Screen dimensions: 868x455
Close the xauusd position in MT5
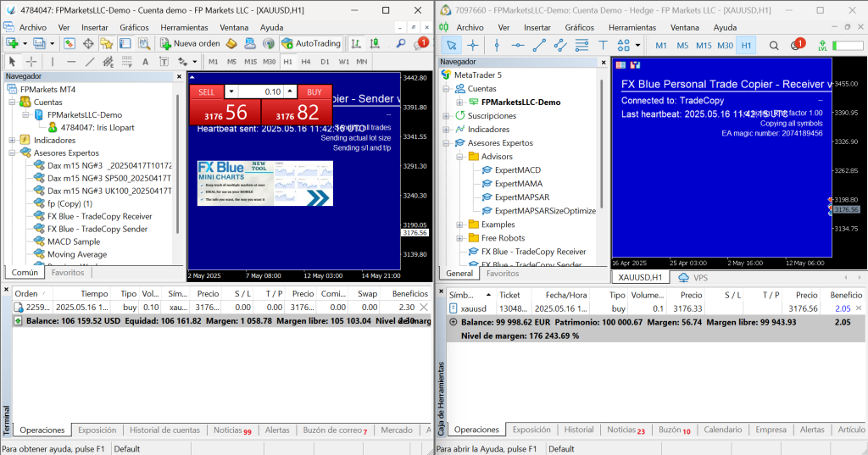(x=859, y=308)
